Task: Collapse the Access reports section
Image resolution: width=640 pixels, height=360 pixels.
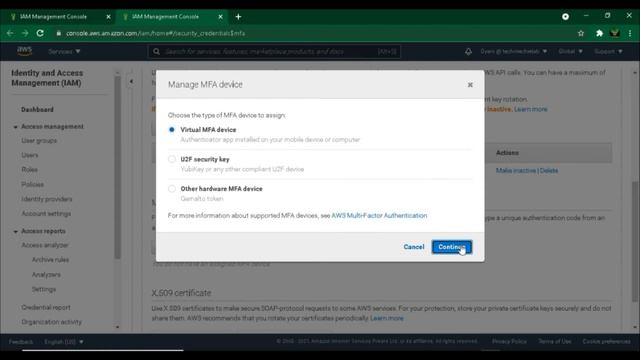Action: coord(16,231)
